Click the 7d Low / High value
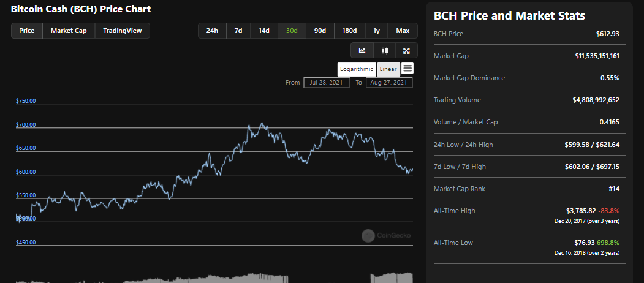The image size is (644, 283). 592,167
